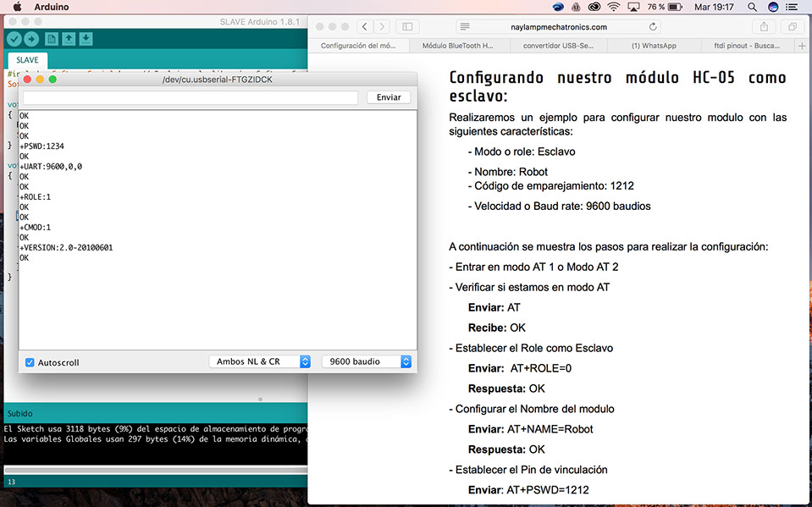Screen dimensions: 812x507
Task: Click the text Enviar: AT+PSWD=1212
Action: tap(528, 490)
